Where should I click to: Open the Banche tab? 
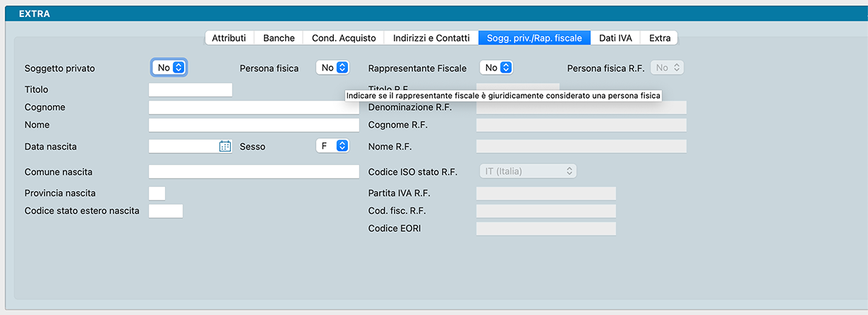279,38
